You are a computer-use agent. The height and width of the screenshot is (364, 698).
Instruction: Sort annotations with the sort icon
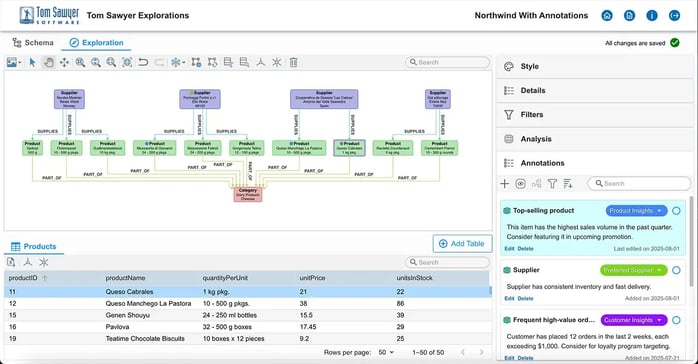point(568,183)
